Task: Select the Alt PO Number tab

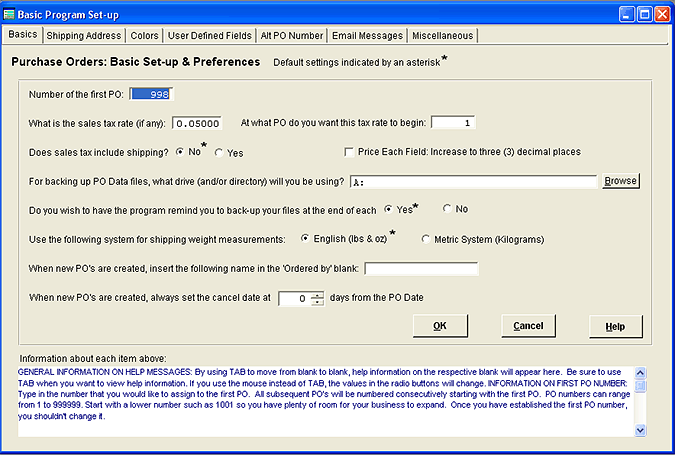Action: [291, 35]
